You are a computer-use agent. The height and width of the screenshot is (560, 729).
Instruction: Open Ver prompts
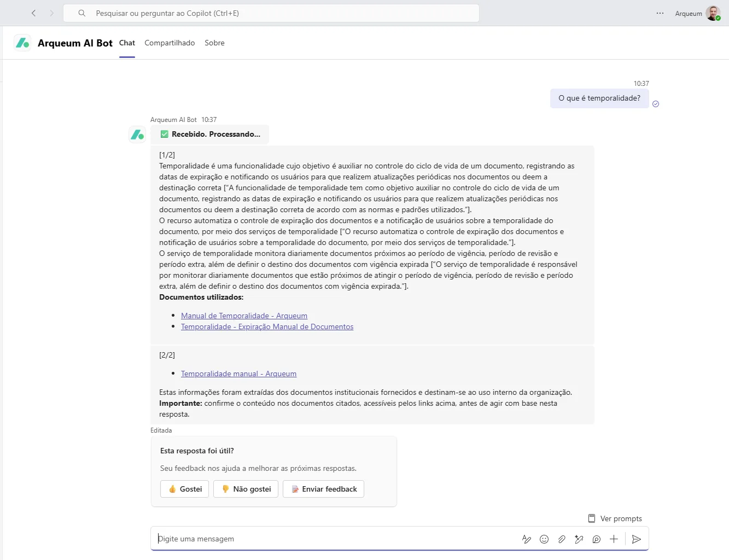click(615, 518)
